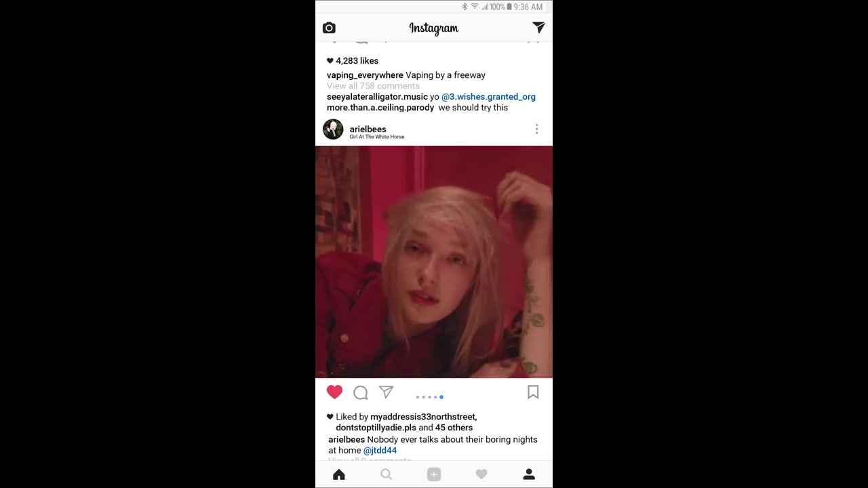Viewport: 868px width, 488px height.
Task: Open Girl At The White Horse location
Action: [x=377, y=137]
